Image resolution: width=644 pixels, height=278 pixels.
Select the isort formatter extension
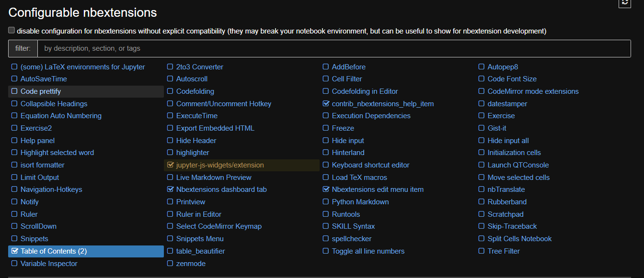[42, 165]
